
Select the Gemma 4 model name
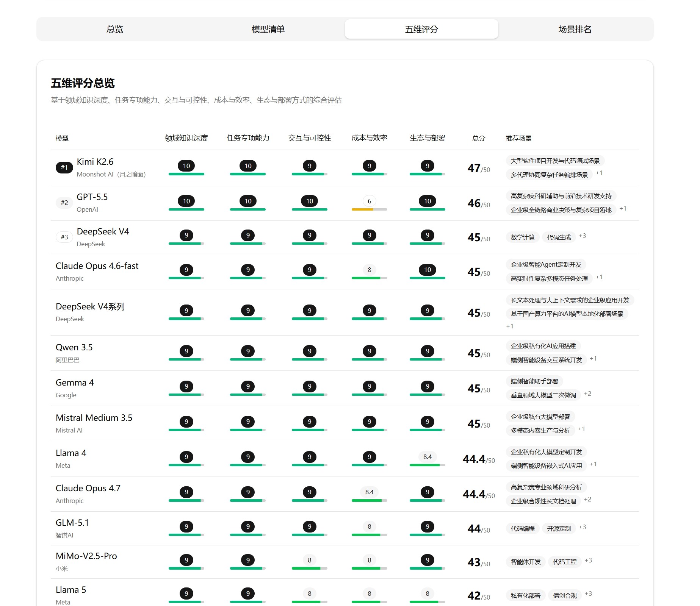coord(75,383)
